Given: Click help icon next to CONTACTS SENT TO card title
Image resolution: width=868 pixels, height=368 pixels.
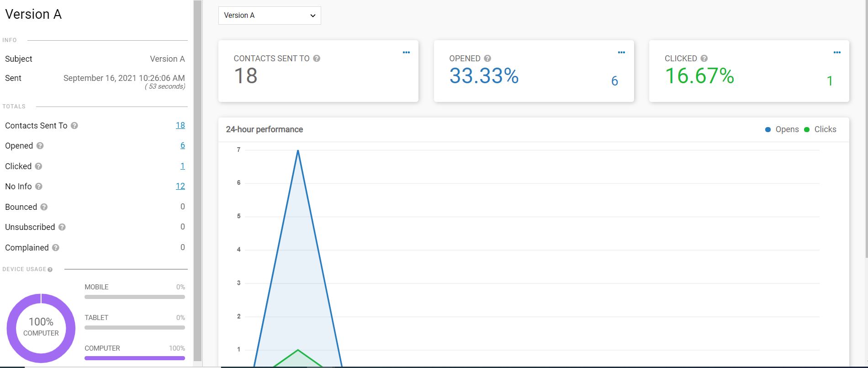Looking at the screenshot, I should pos(317,59).
